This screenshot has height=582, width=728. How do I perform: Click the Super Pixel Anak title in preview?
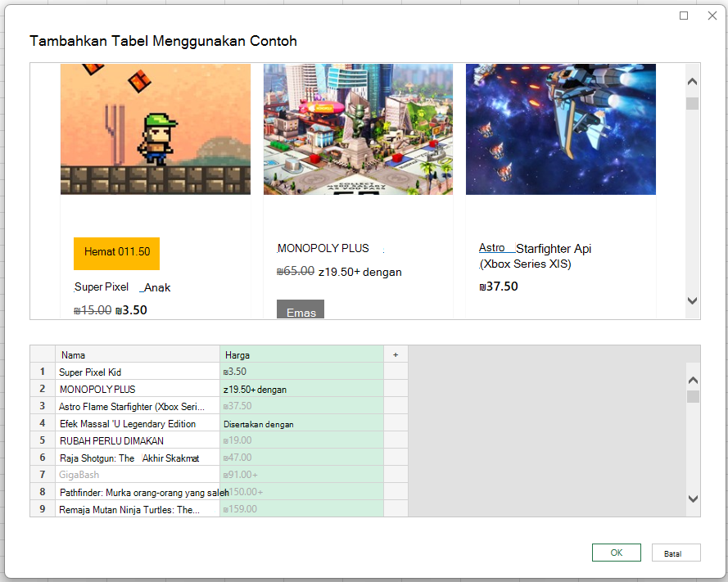123,287
